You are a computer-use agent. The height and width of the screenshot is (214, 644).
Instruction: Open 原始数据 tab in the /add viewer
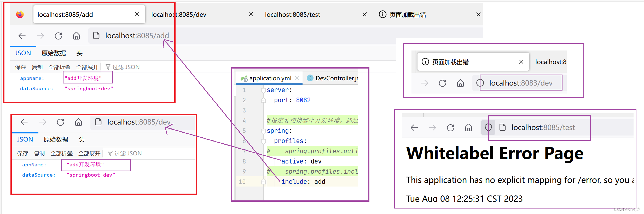coord(54,53)
